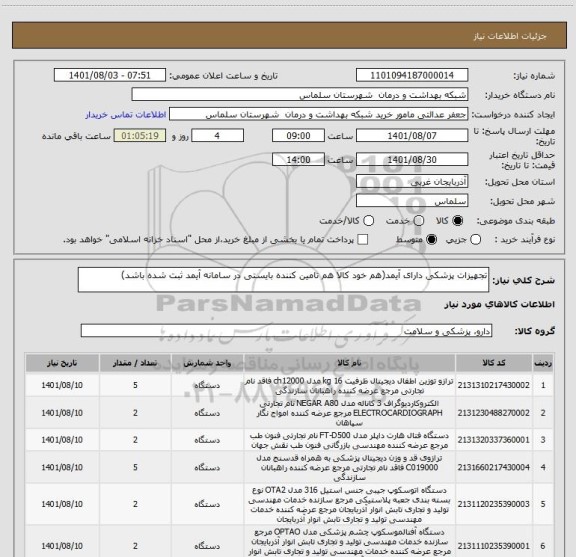Toggle the اسناد خزانه اسلامی payment checkbox
This screenshot has width=576, height=557.
coord(363,240)
